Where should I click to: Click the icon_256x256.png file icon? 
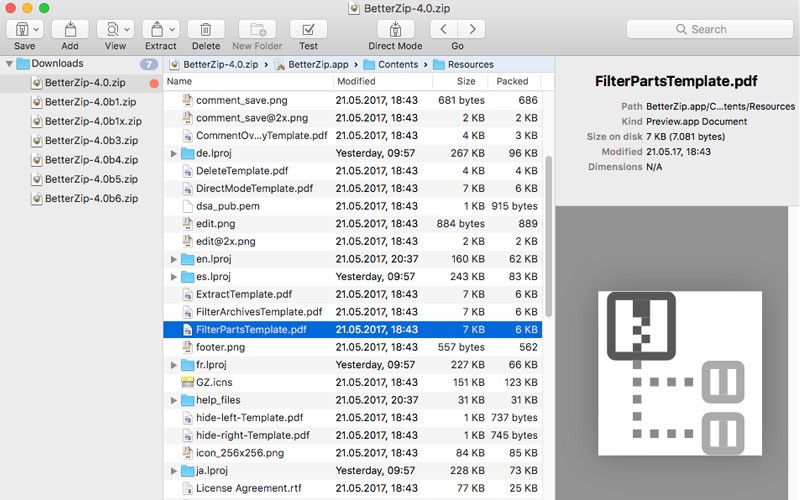pyautogui.click(x=187, y=453)
